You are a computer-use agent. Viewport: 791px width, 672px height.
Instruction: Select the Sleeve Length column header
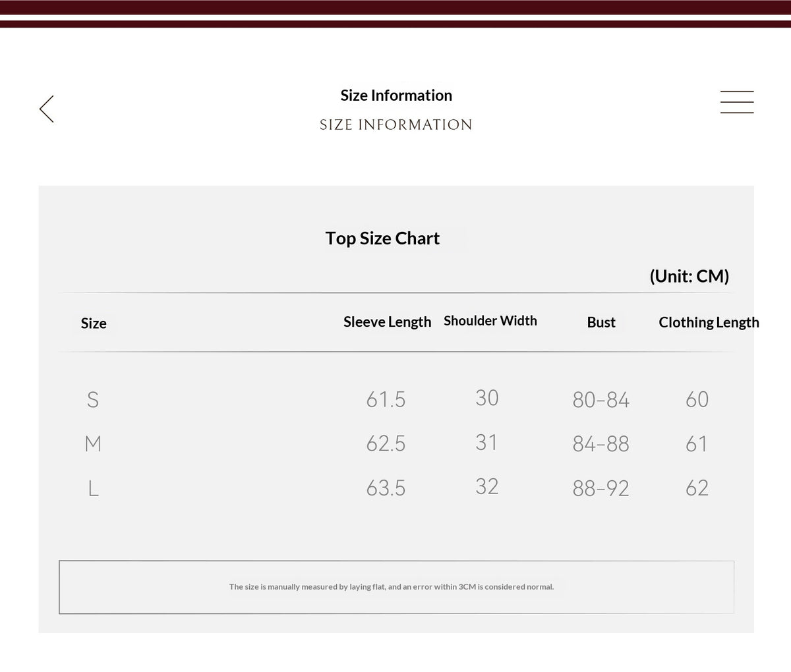point(387,322)
